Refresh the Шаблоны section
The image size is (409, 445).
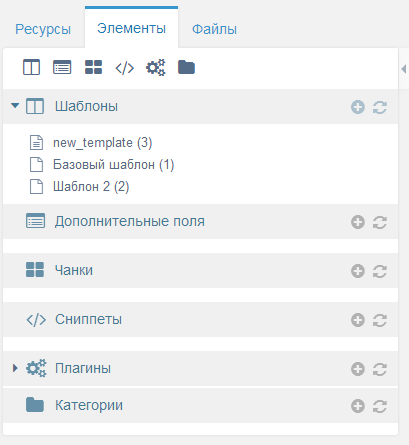[x=380, y=107]
